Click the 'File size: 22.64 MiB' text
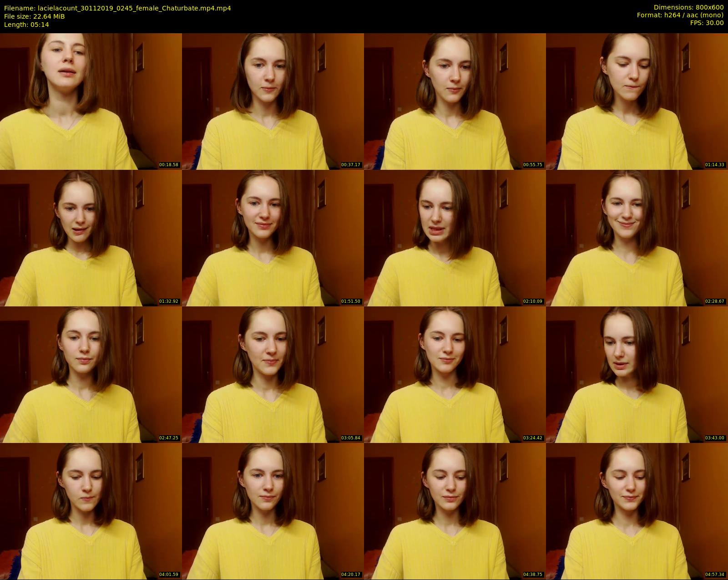The image size is (728, 580). 34,16
